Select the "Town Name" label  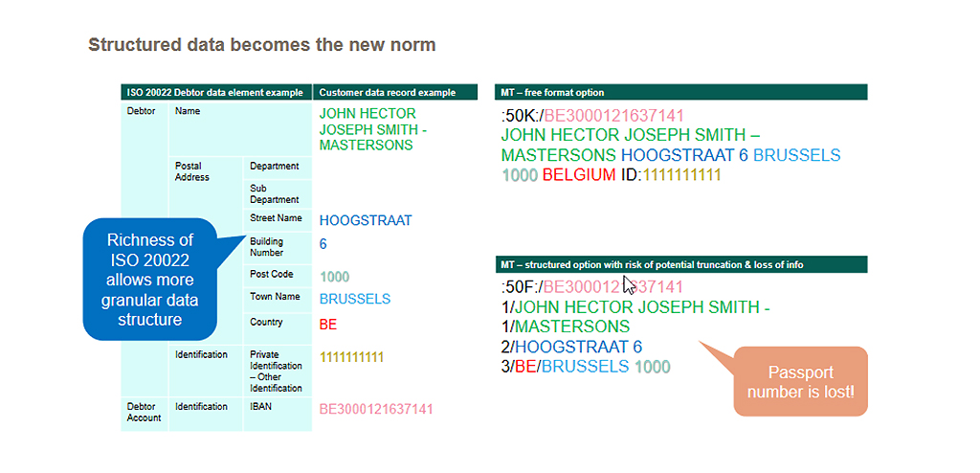coord(275,297)
